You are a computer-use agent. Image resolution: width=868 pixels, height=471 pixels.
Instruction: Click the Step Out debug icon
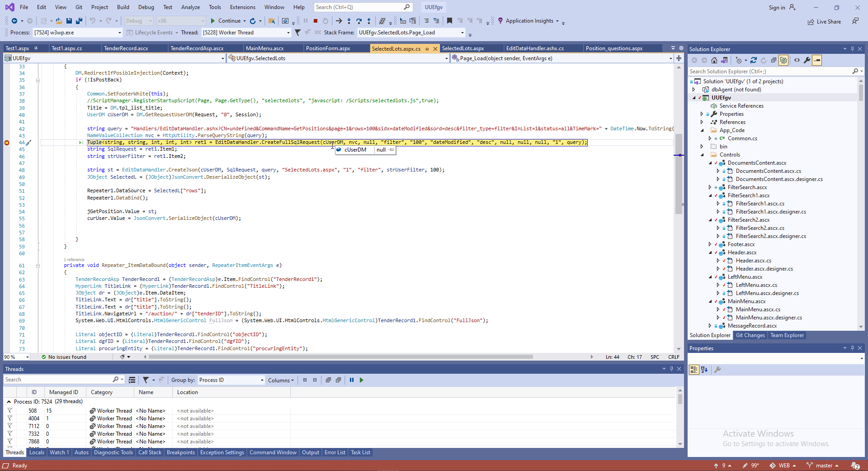coord(369,21)
